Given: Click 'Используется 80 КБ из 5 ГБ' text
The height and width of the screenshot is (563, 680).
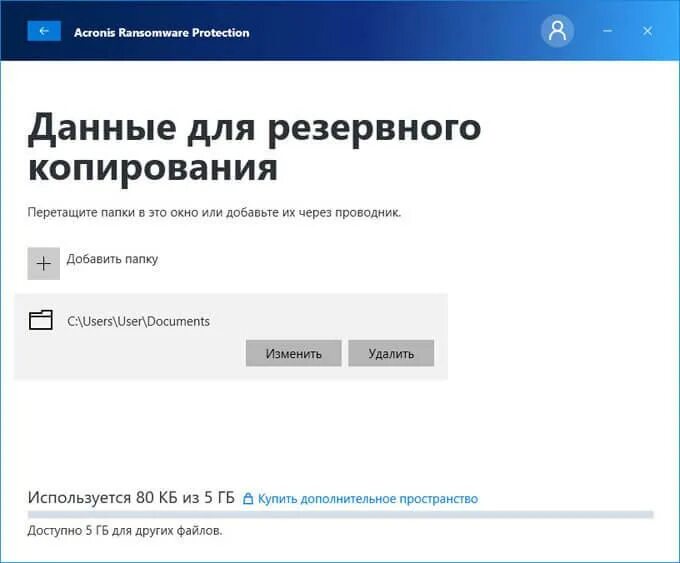Looking at the screenshot, I should point(131,498).
